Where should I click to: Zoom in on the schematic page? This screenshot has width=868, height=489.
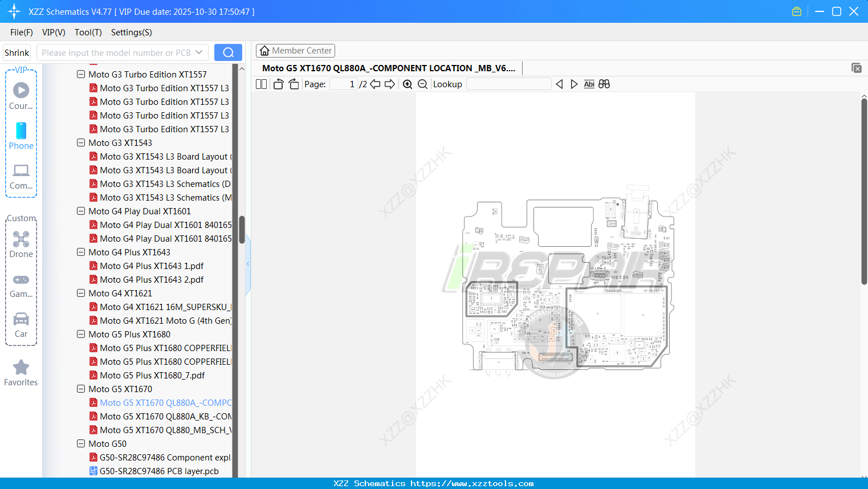click(407, 84)
